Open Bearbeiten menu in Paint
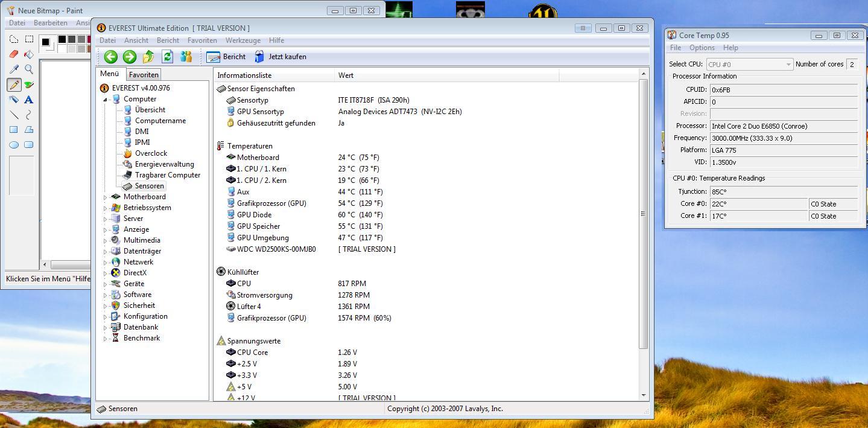 click(51, 23)
